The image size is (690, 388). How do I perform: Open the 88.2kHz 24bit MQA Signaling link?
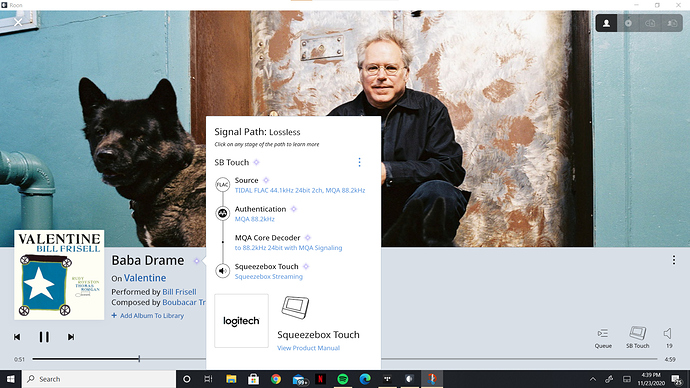[288, 248]
